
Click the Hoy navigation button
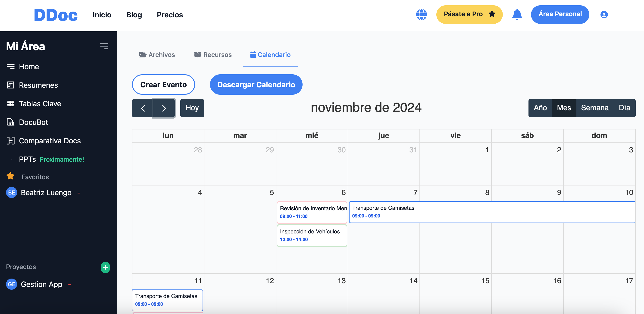coord(192,108)
